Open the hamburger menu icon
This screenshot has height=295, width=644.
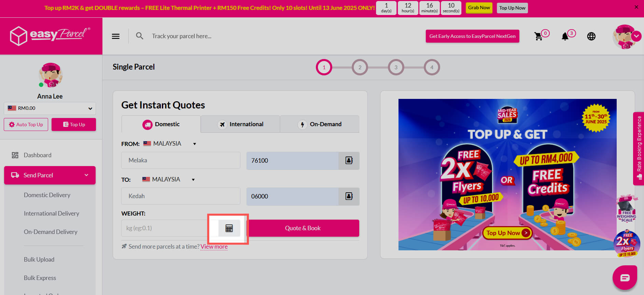[116, 36]
